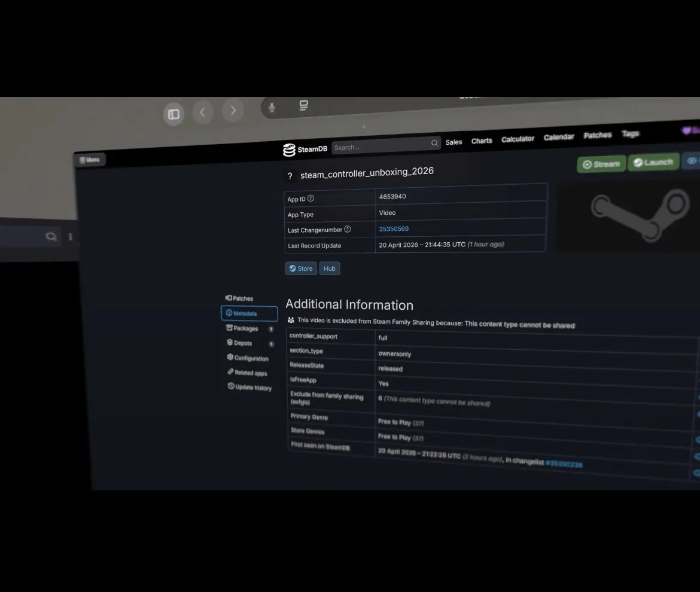Open the Calendar menu item
700x592 pixels.
(x=558, y=137)
